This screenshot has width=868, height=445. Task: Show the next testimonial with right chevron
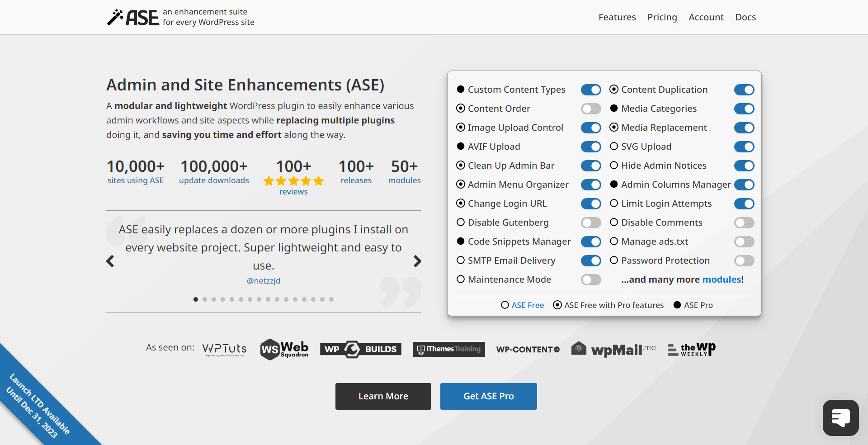pyautogui.click(x=417, y=261)
